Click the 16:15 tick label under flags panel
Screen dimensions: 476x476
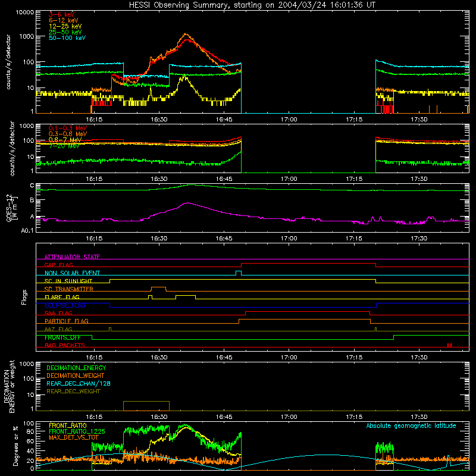click(x=94, y=358)
